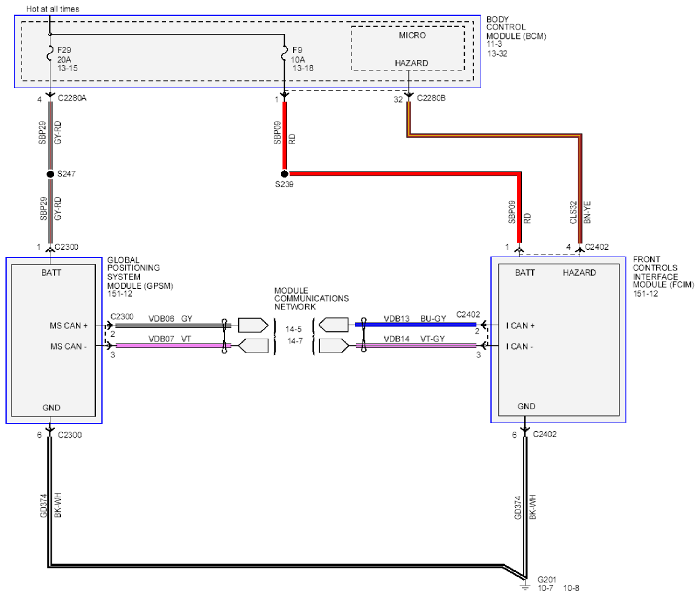Click the off-page connector on the VDB07 wire
The image size is (700, 597).
point(252,346)
